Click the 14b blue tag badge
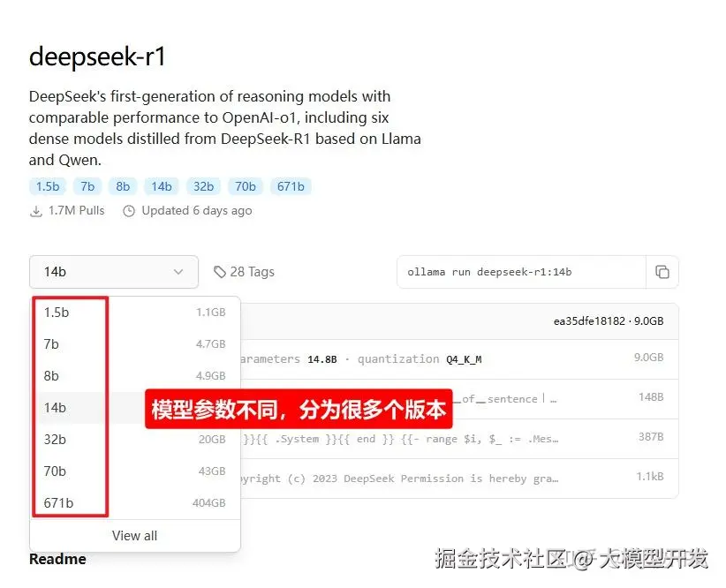 coord(161,186)
